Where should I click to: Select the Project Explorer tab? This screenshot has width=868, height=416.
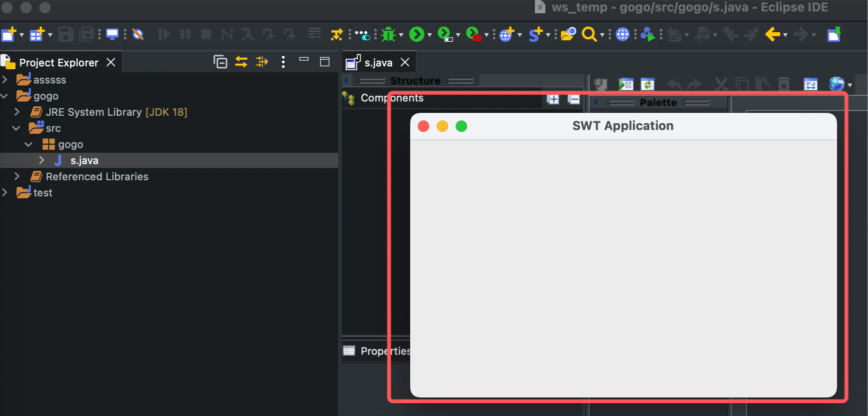click(x=59, y=63)
